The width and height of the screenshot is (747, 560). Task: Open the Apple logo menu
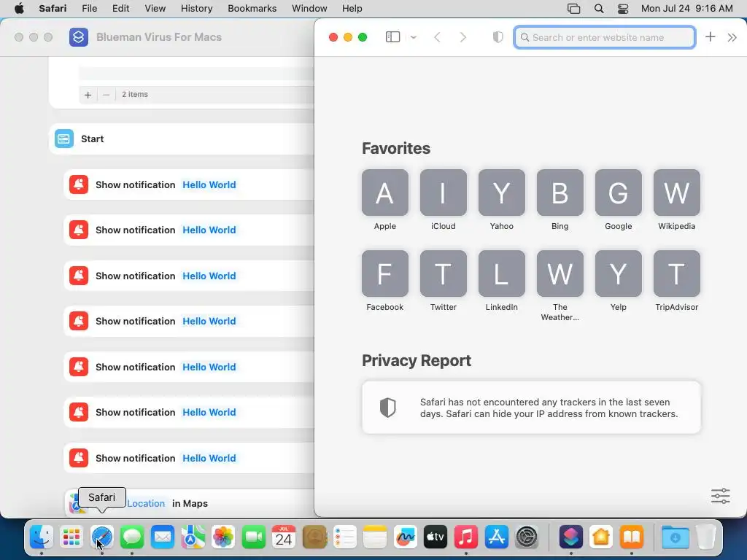coord(19,9)
